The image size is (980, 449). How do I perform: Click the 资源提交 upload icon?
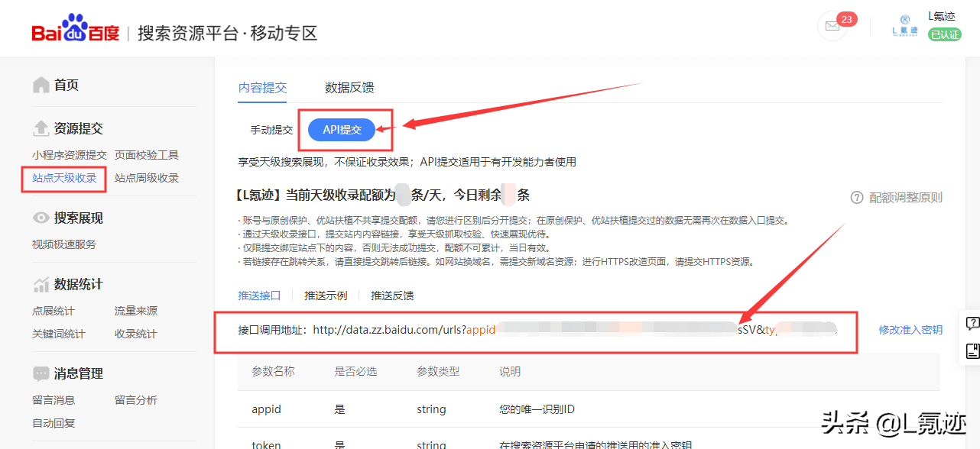pos(41,128)
